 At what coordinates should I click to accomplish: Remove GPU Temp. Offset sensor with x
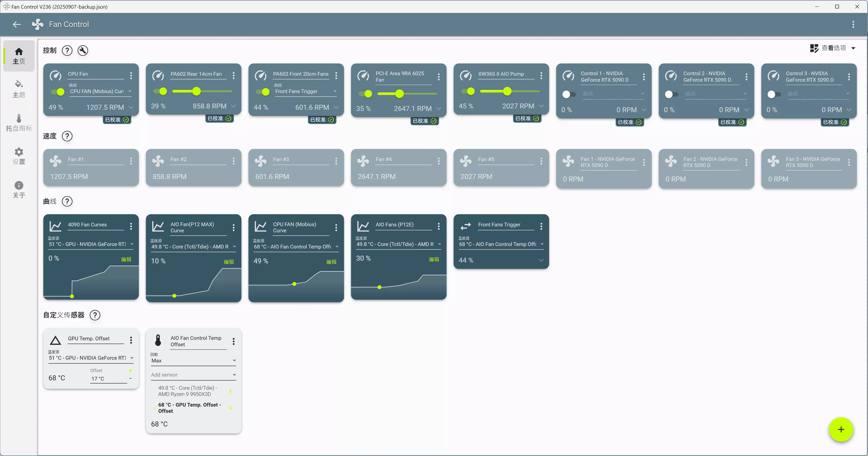pos(230,408)
